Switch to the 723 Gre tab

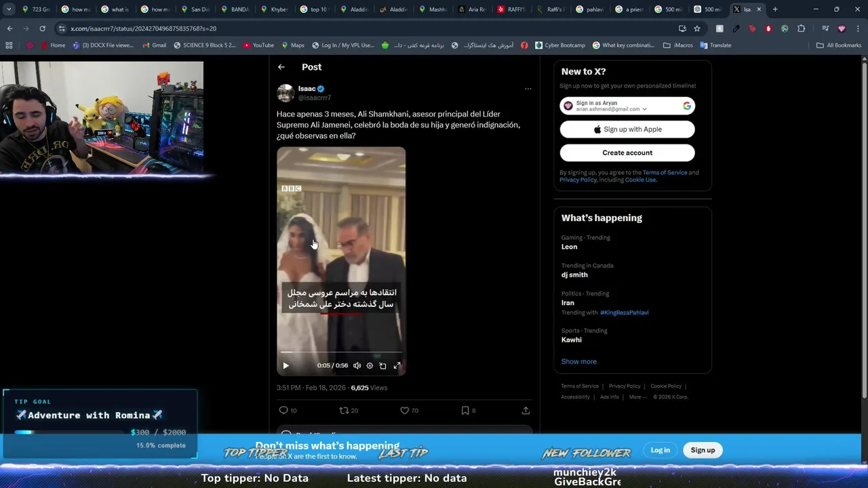[36, 9]
